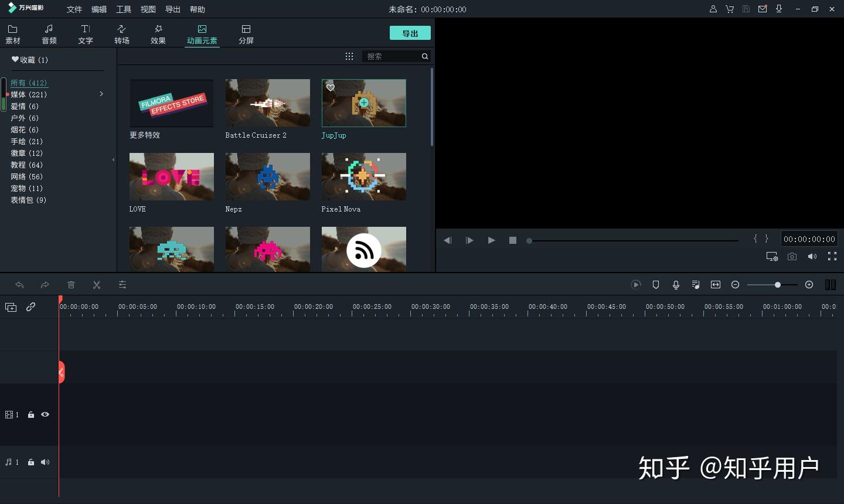The image size is (844, 504).
Task: Select the 徽章 (12) category
Action: 26,153
